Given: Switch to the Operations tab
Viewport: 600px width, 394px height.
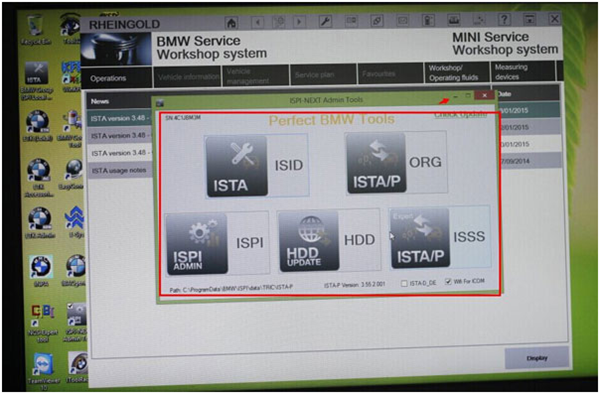Looking at the screenshot, I should pos(116,78).
